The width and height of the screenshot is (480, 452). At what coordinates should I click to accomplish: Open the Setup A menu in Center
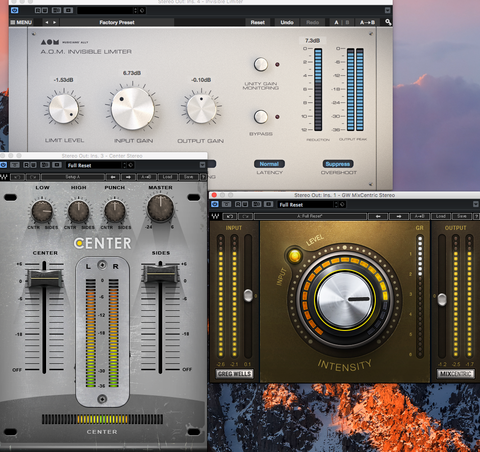(73, 177)
